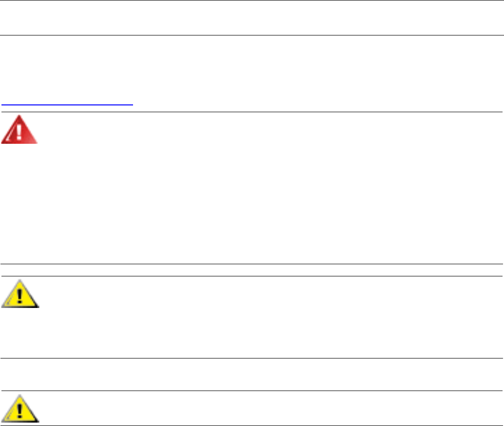
Task: Open the blue underlined hyperlink
Action: (67, 104)
